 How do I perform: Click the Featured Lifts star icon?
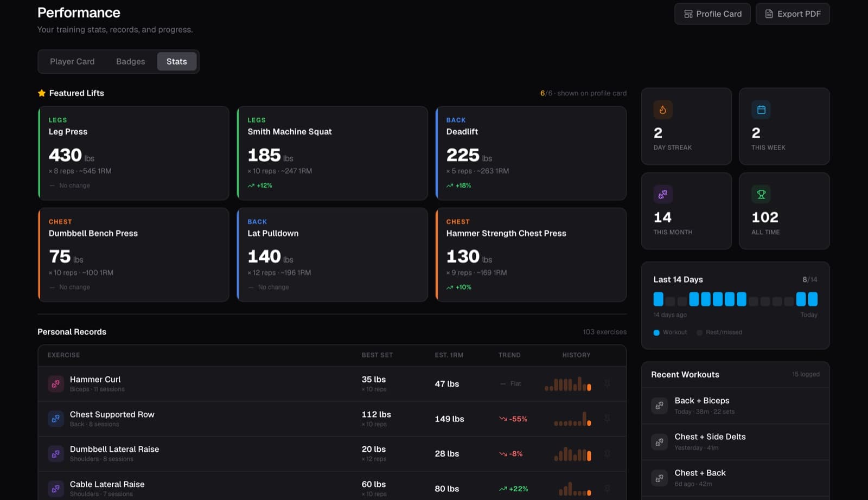(x=42, y=93)
